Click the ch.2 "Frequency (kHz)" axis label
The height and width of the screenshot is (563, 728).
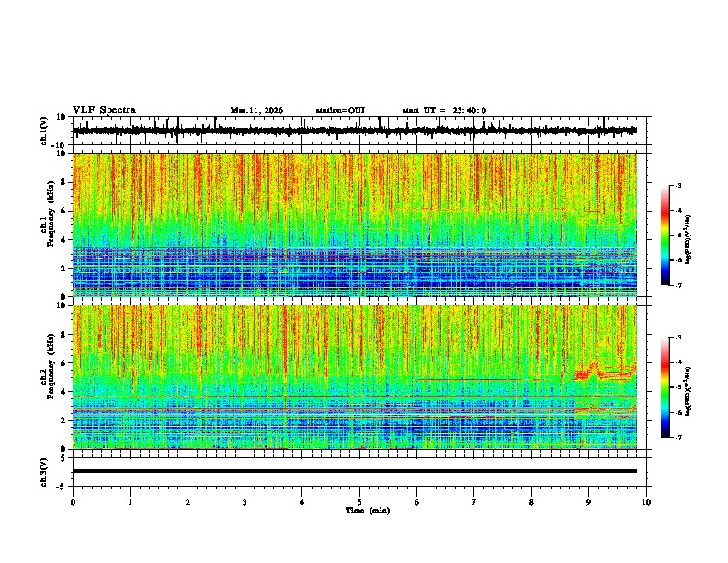[51, 366]
